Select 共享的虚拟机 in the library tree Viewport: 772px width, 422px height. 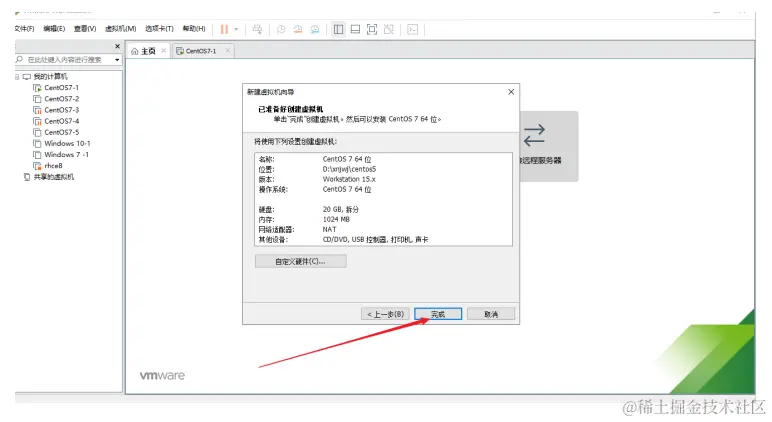54,177
